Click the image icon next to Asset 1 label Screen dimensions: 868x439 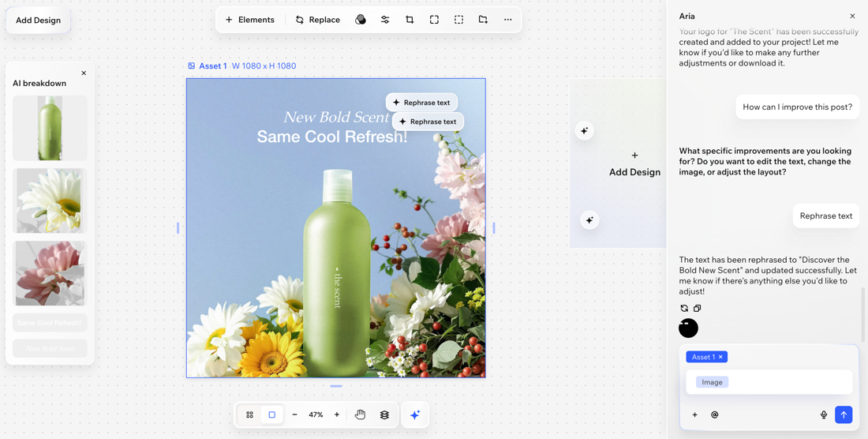coord(192,66)
